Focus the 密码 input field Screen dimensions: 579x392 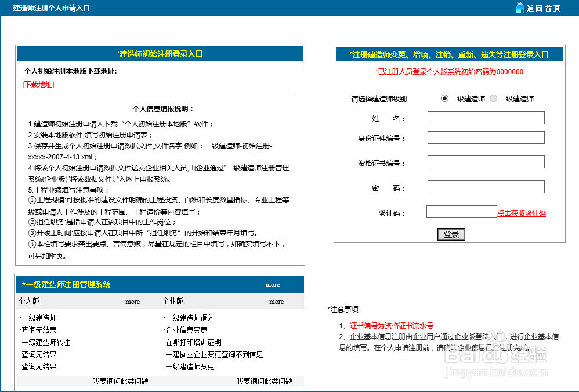pos(486,186)
